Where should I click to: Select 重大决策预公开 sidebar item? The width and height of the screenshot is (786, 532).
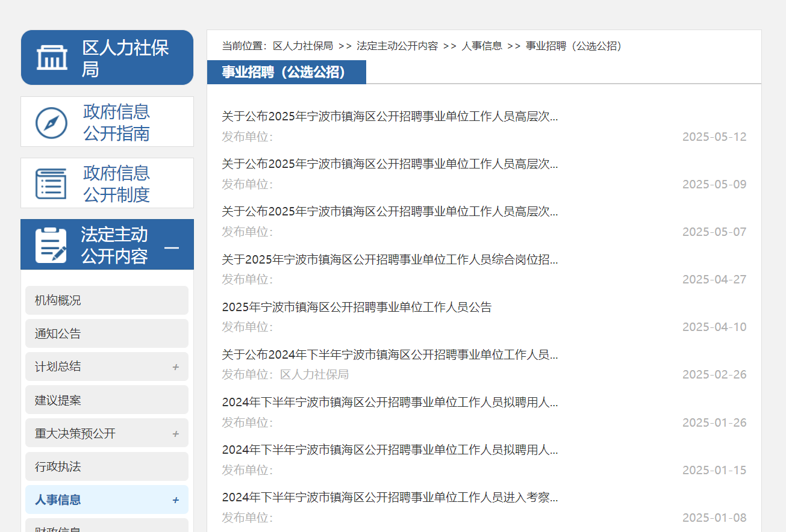(x=107, y=433)
